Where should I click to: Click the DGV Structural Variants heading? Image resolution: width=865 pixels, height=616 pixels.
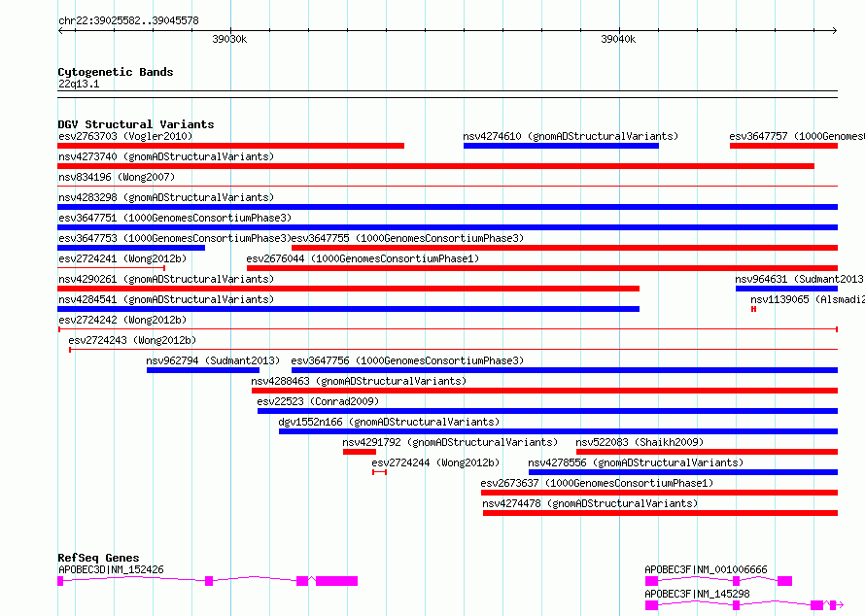click(x=136, y=124)
